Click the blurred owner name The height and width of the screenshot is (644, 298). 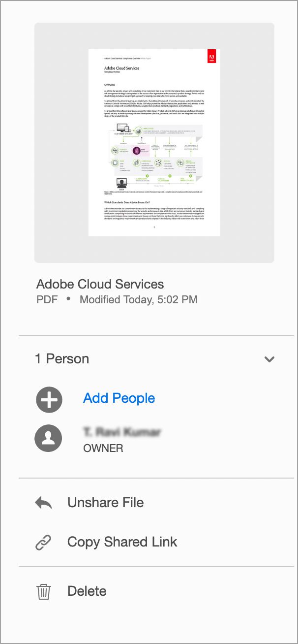point(122,432)
